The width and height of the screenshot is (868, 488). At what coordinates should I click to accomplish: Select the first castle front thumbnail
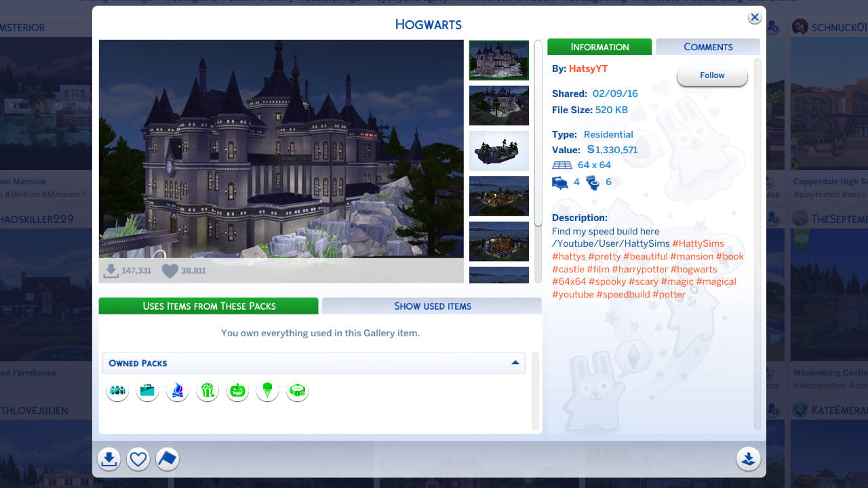pyautogui.click(x=498, y=60)
